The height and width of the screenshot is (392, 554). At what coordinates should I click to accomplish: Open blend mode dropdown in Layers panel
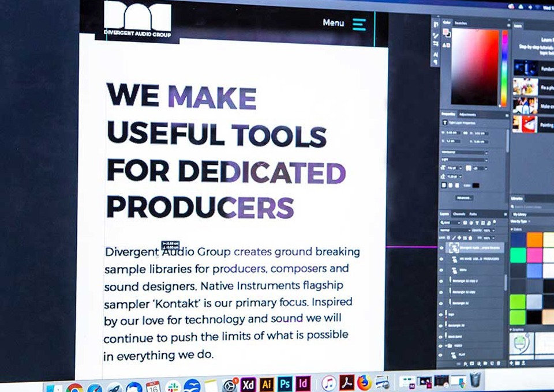[x=455, y=230]
